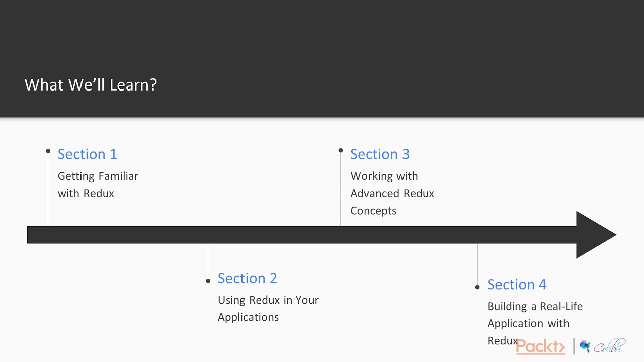Click 'Working with Advanced Redux Concepts' text
Viewport: 644px width, 362px height.
click(x=392, y=193)
